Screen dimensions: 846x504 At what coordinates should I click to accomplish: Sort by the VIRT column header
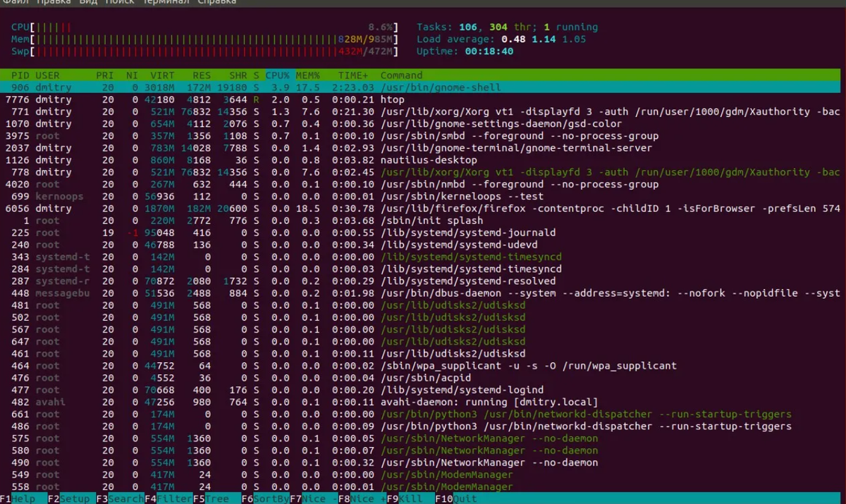point(162,75)
